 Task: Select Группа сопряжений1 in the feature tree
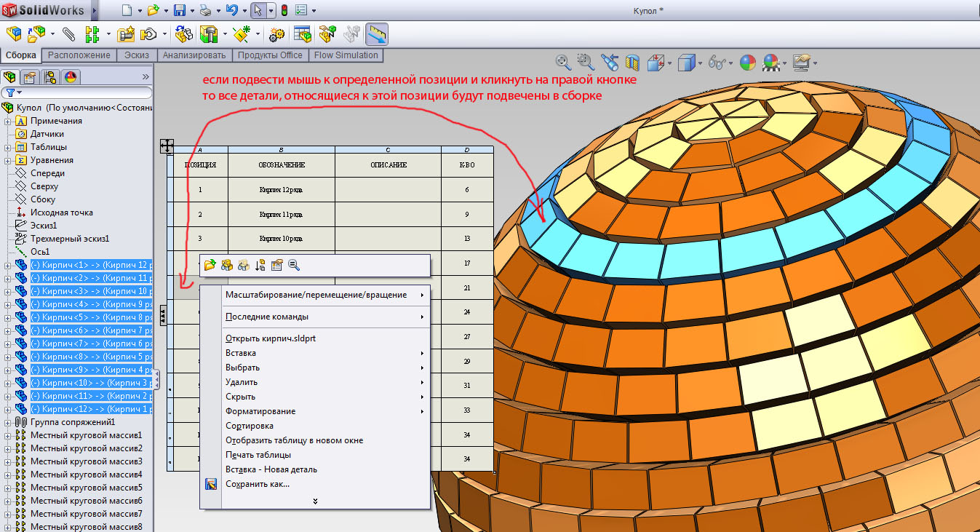72,422
